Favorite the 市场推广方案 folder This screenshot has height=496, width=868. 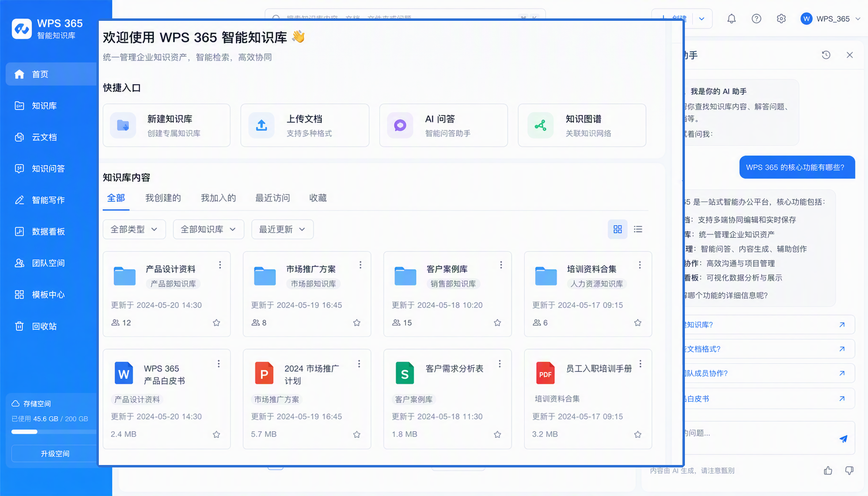(357, 323)
